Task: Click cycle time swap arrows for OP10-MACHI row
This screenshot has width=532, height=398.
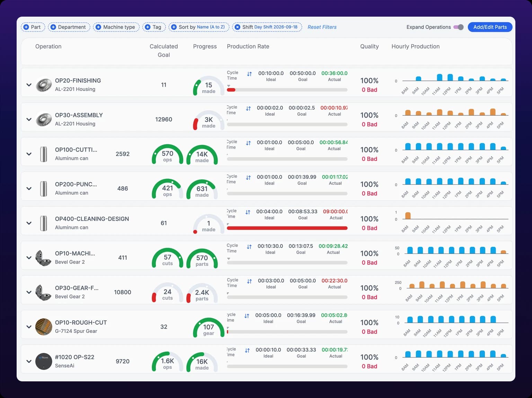Action: tap(249, 246)
